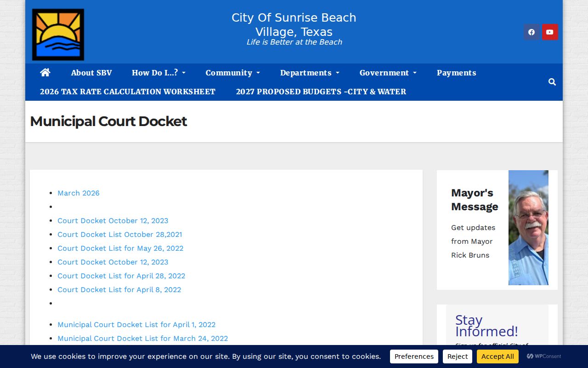Open Municipal Court Docket List March 24, 2022
This screenshot has height=368, width=588.
pos(142,339)
